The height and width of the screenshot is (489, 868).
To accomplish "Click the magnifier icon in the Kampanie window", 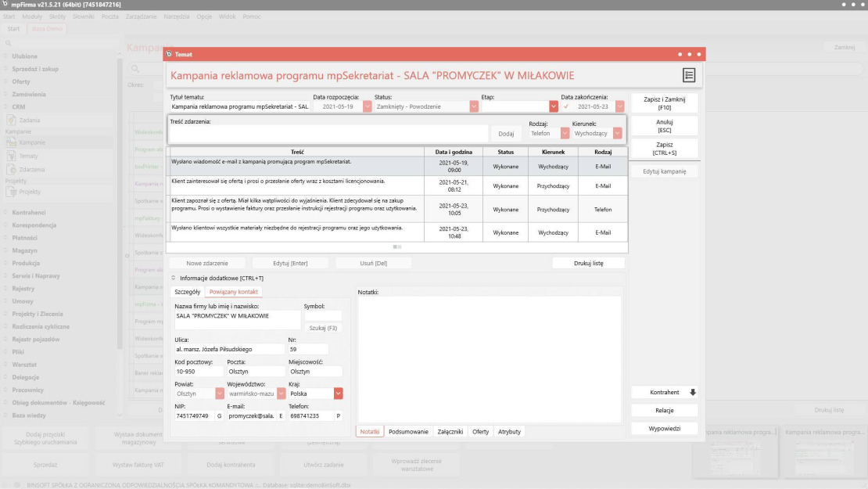I will point(135,69).
